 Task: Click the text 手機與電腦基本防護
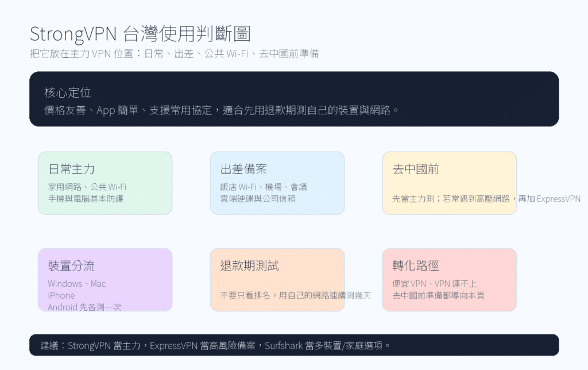[86, 199]
